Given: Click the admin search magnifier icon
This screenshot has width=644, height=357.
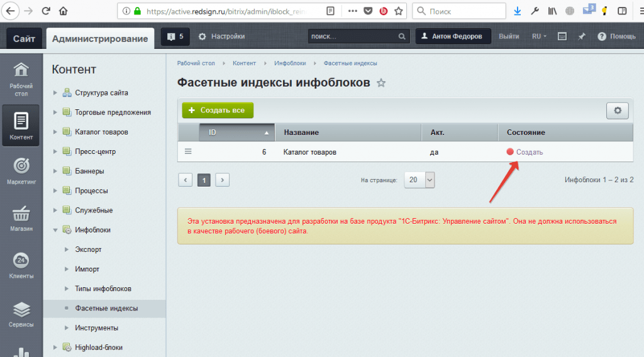Looking at the screenshot, I should click(x=402, y=36).
